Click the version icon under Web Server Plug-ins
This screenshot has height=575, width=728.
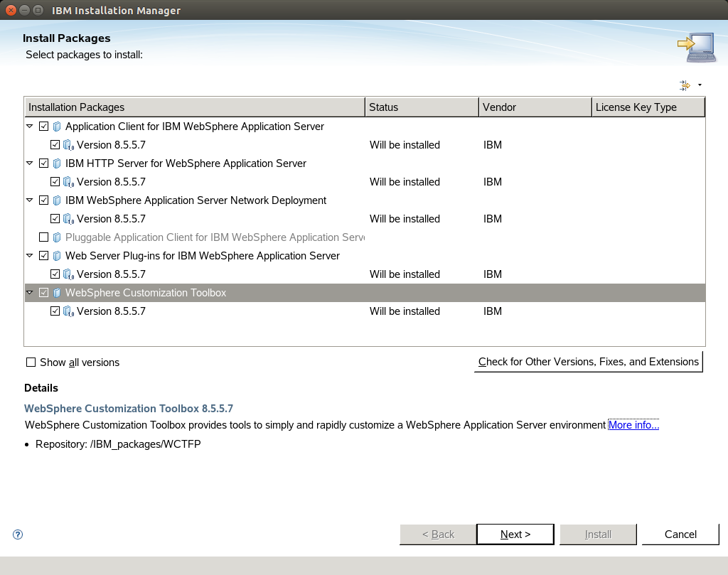[68, 274]
